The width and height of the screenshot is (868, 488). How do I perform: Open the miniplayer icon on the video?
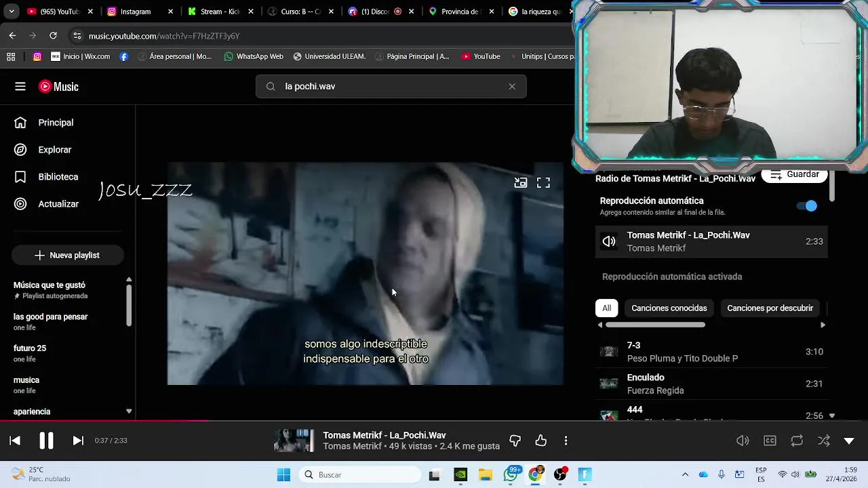click(520, 182)
